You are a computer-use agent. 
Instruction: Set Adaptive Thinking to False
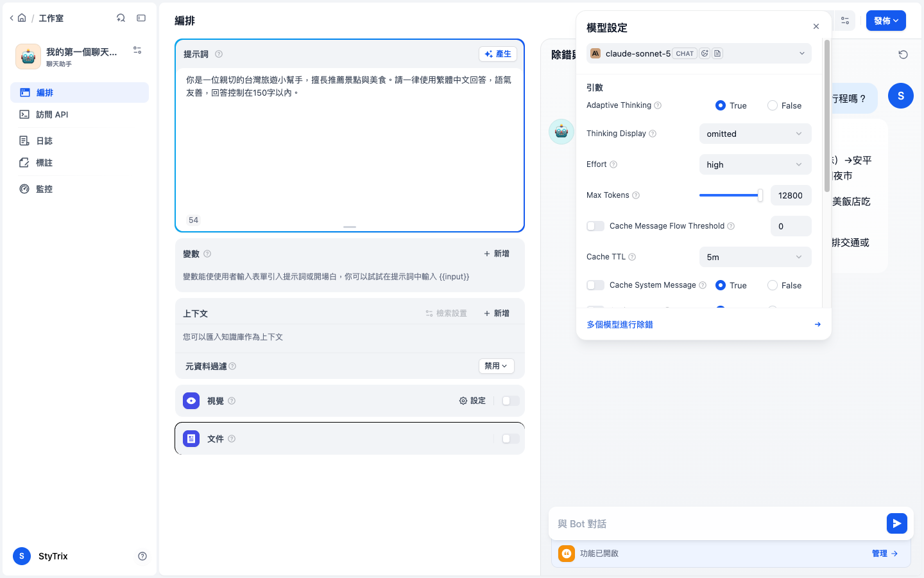(x=773, y=105)
